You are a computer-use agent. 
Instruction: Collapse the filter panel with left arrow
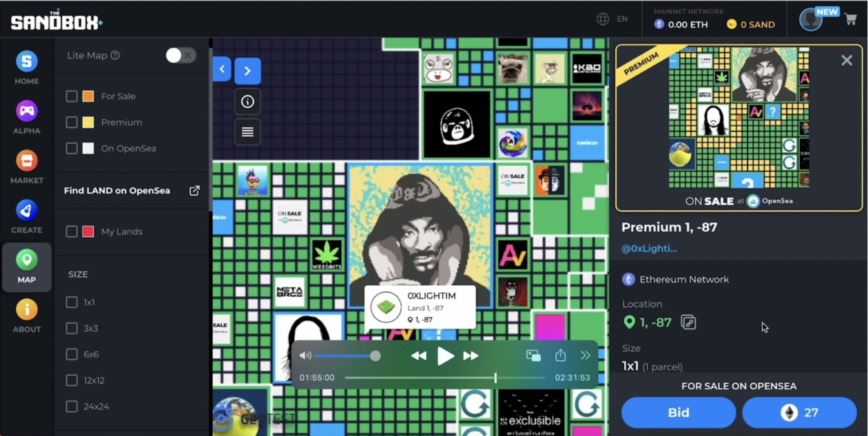click(222, 69)
